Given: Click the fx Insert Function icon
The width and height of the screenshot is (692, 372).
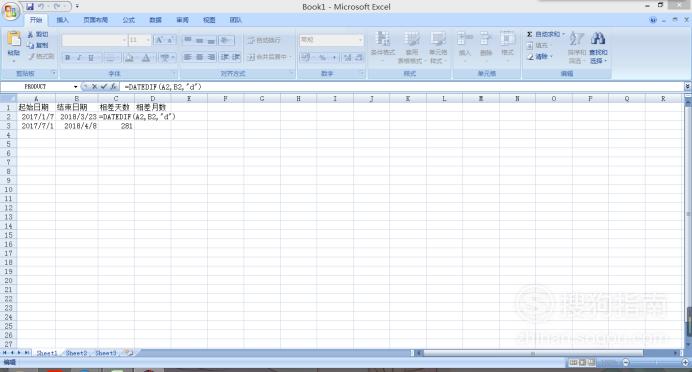Looking at the screenshot, I should (113, 87).
